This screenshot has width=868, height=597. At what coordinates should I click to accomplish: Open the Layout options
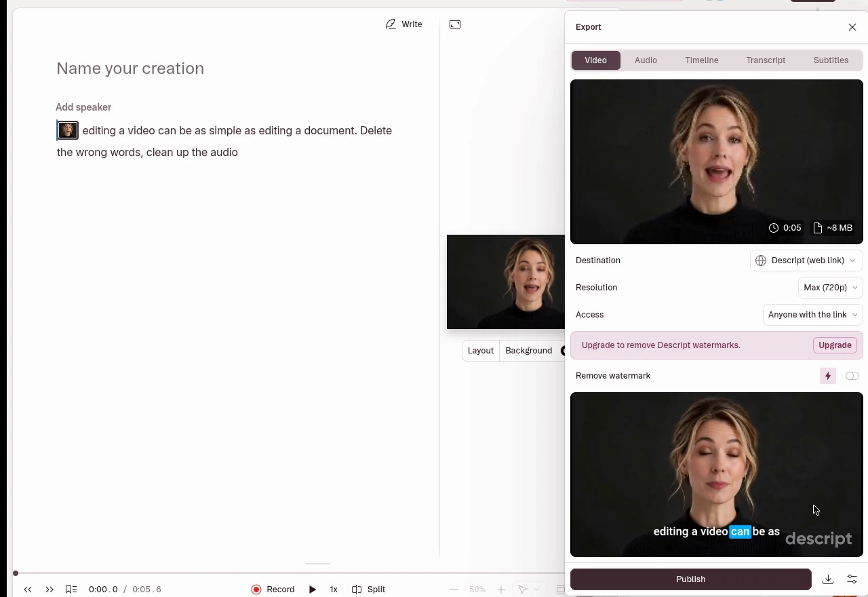coord(481,351)
